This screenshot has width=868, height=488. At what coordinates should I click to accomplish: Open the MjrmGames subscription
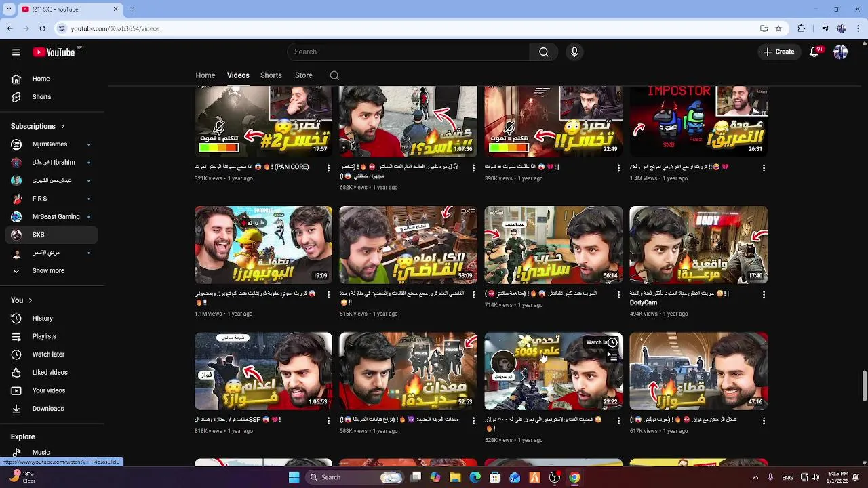(x=52, y=144)
